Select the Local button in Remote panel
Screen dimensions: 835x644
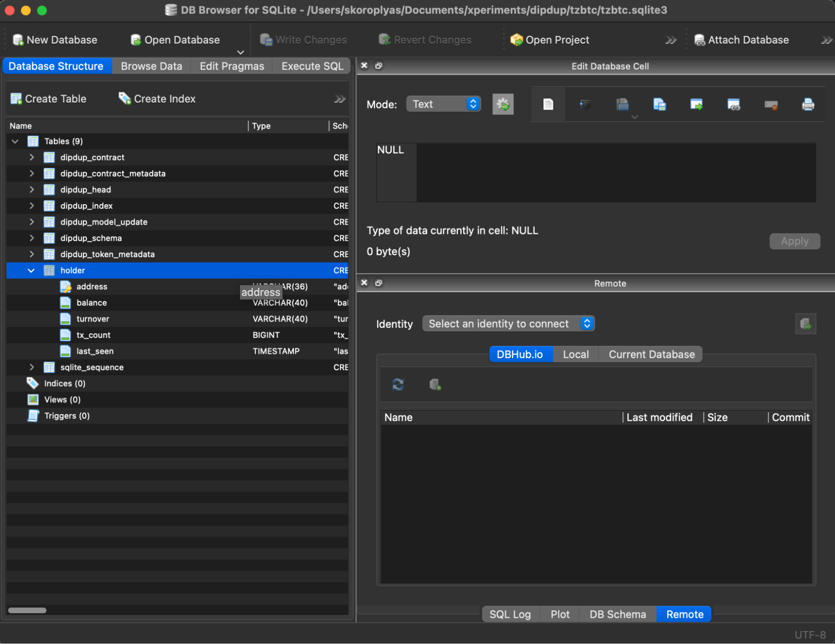(576, 354)
